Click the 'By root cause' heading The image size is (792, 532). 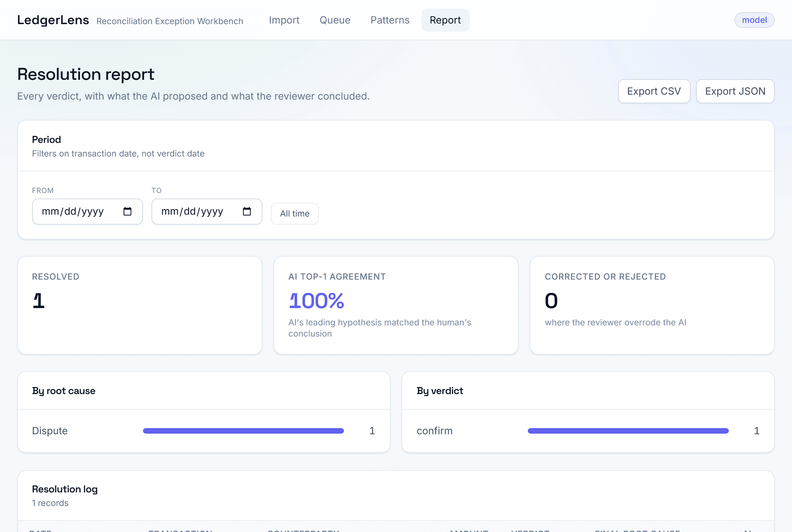tap(64, 391)
